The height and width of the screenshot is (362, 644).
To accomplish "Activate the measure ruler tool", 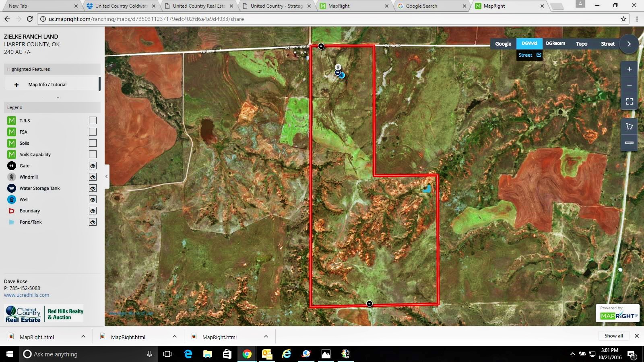I will coord(629,143).
